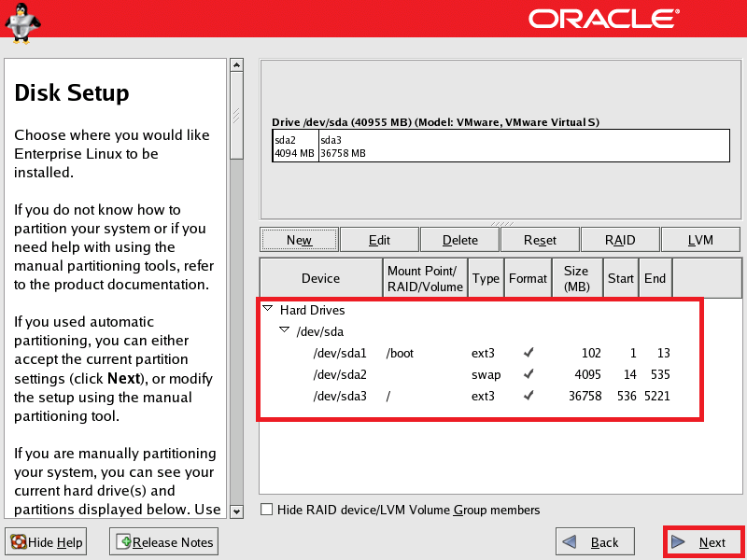Click the End value 535
Viewport: 747px width, 560px height.
click(x=660, y=374)
